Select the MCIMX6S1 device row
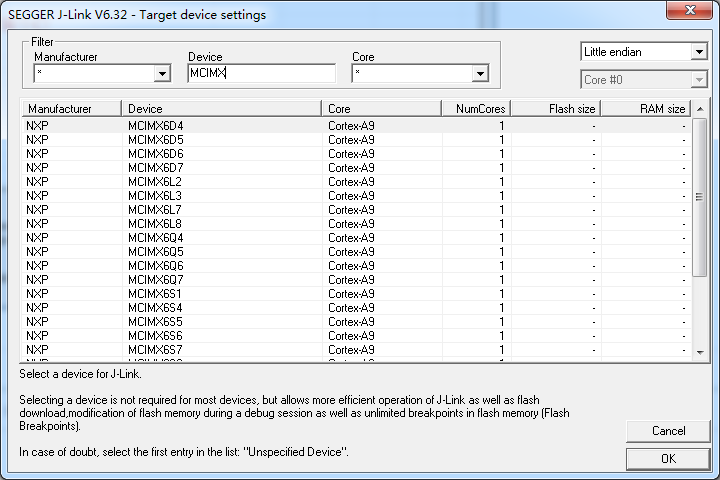 click(x=356, y=294)
